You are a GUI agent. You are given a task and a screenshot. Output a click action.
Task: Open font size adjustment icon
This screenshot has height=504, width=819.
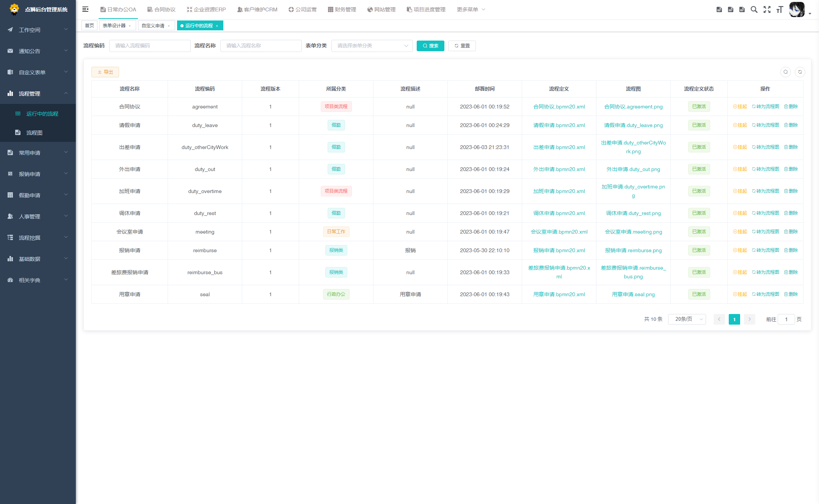point(780,9)
